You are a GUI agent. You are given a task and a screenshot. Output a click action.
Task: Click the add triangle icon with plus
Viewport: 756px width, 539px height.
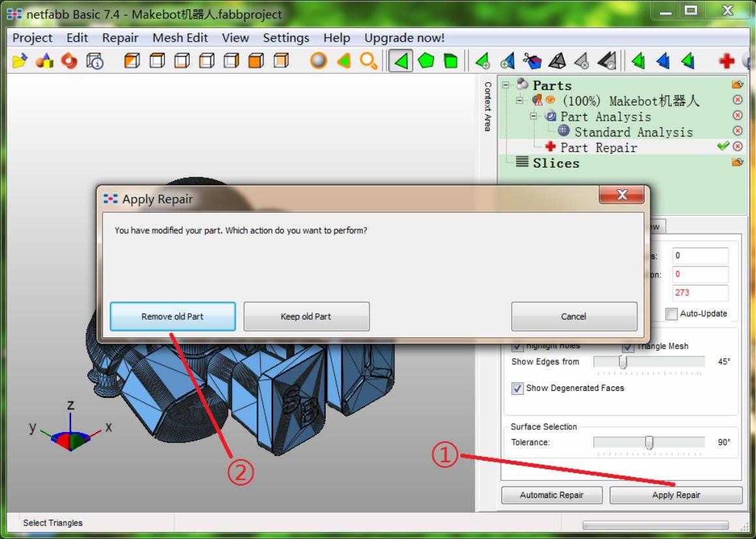482,61
